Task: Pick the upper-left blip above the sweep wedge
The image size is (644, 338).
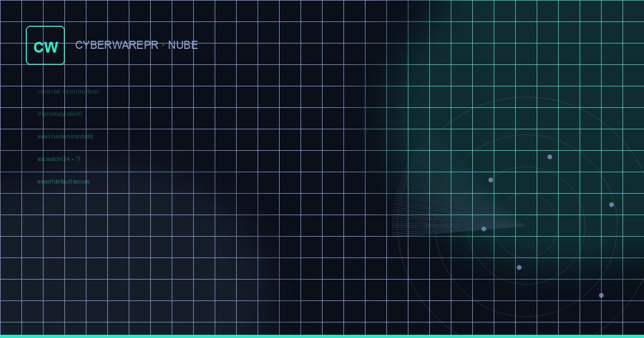Action: pos(491,180)
